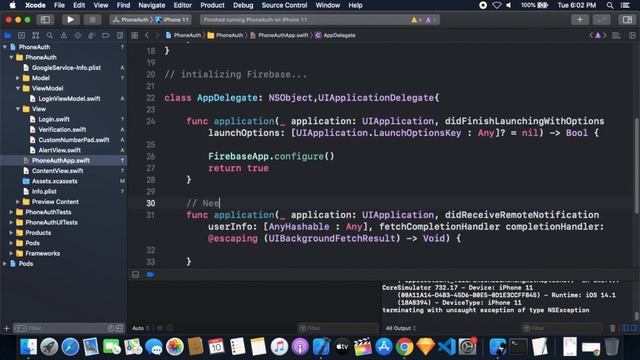The width and height of the screenshot is (640, 360).
Task: Open the Test navigator diamond icon
Action: tap(78, 36)
